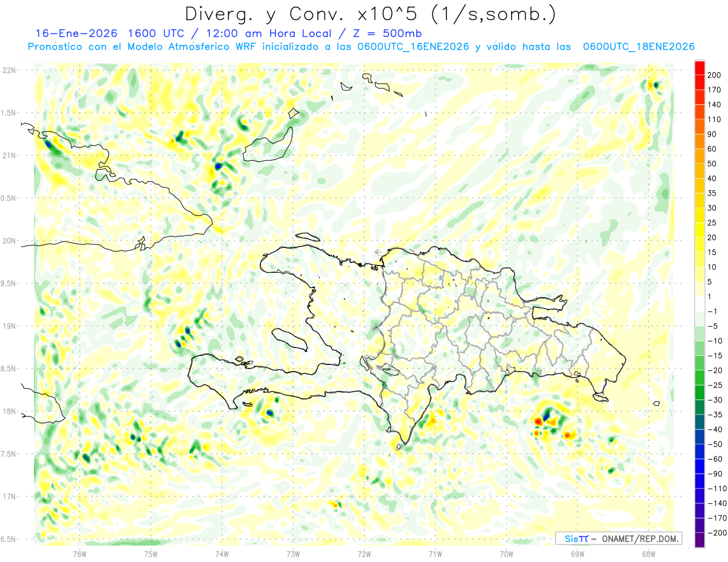Screen dimensions: 728x562
Task: Click the 'Pronóstico con el Modelo Atmosférico WRF' line
Action: click(142, 47)
